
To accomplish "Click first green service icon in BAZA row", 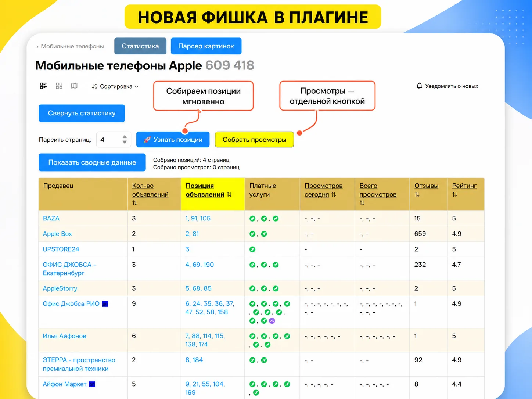I will (252, 219).
